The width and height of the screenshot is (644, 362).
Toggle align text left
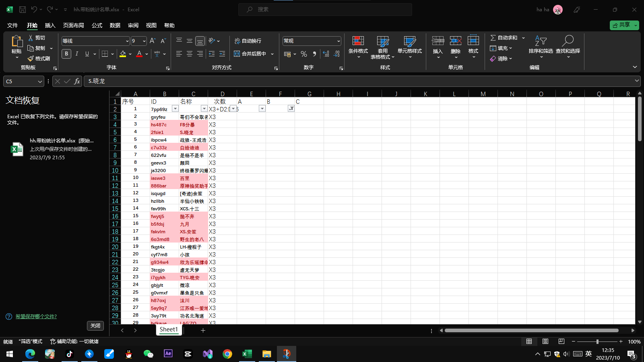click(179, 54)
